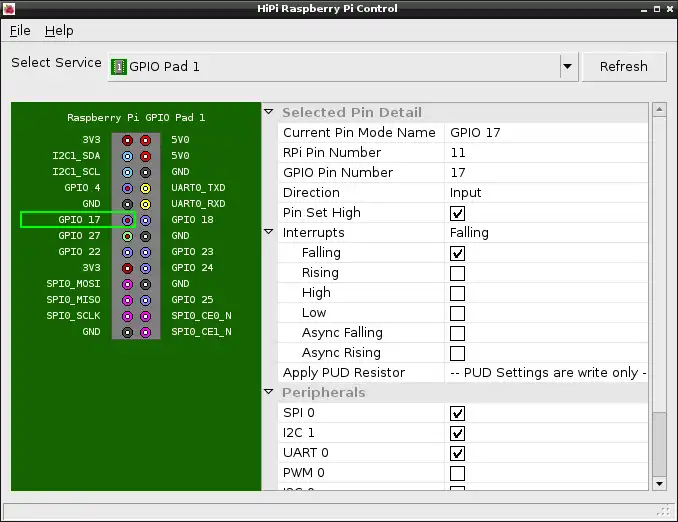Close the HiPi Raspberry Pi Control window
Image resolution: width=678 pixels, height=522 pixels.
pos(669,9)
